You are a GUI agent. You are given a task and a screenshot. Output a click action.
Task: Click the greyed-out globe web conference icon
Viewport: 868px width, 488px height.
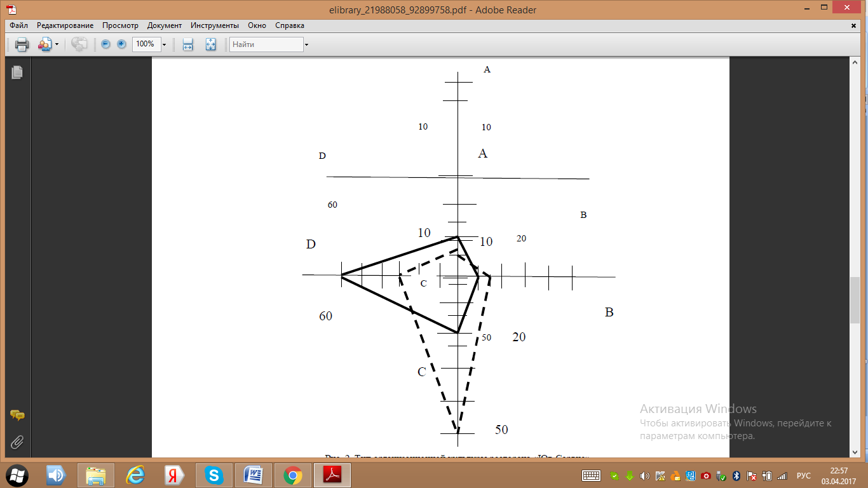pyautogui.click(x=79, y=44)
